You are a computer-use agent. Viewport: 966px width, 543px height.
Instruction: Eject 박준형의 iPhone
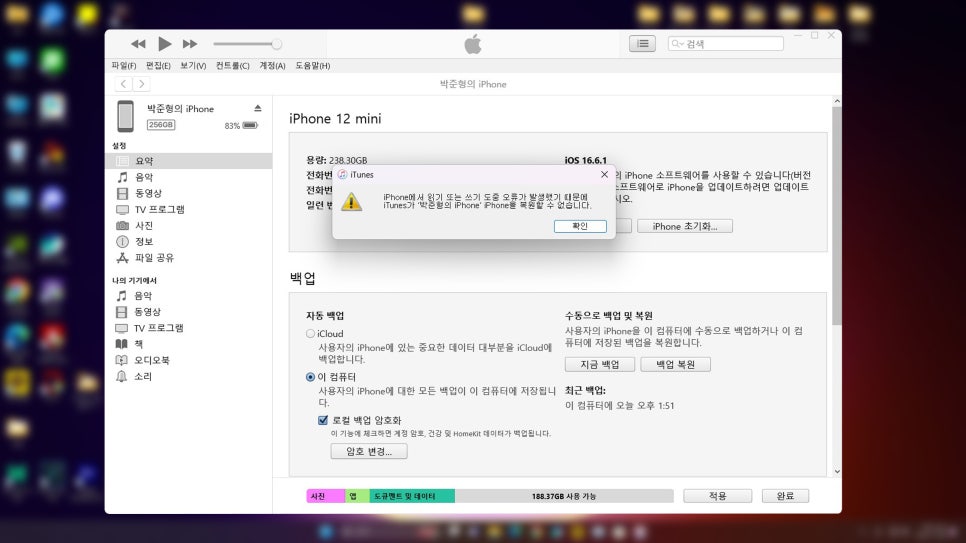point(258,108)
